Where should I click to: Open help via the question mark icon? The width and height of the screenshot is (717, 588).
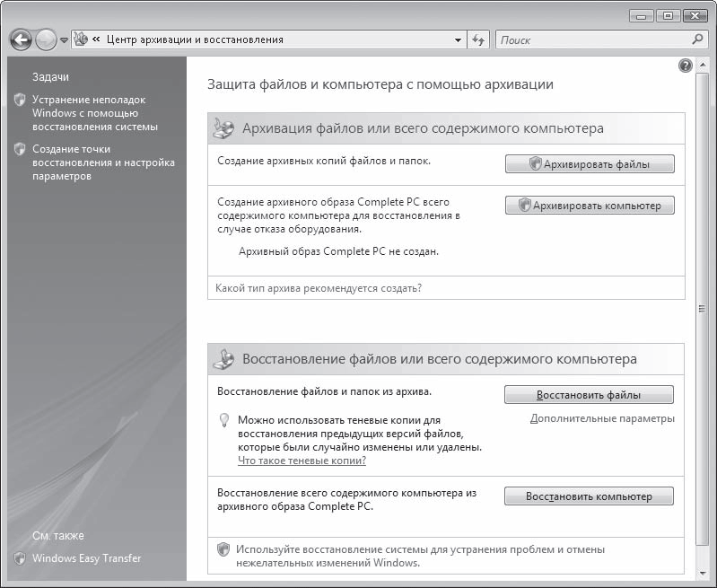point(686,66)
